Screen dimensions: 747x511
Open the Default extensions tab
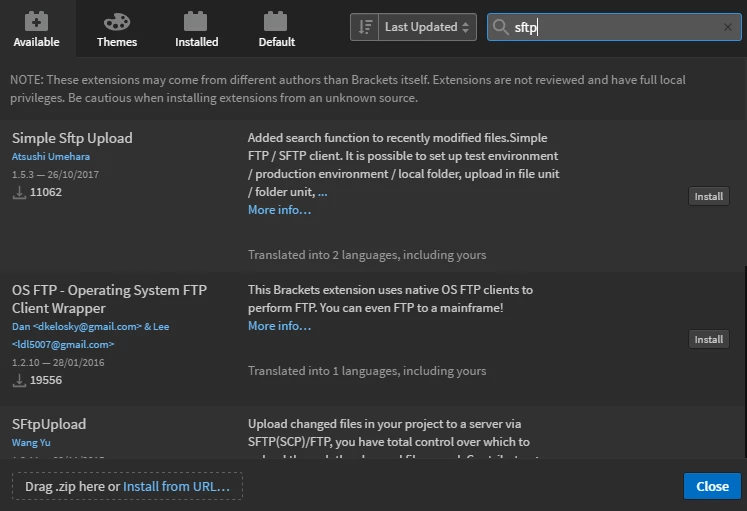pos(276,30)
